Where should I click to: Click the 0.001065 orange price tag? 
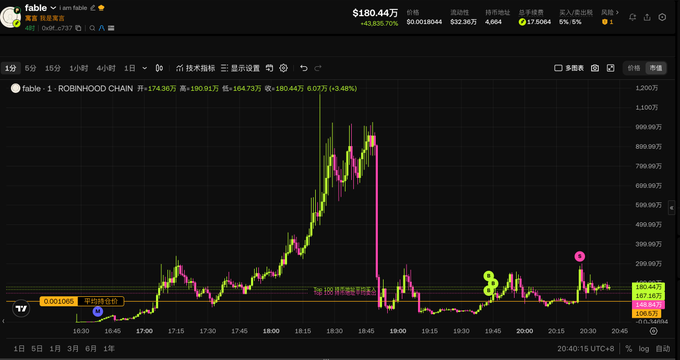[59, 301]
